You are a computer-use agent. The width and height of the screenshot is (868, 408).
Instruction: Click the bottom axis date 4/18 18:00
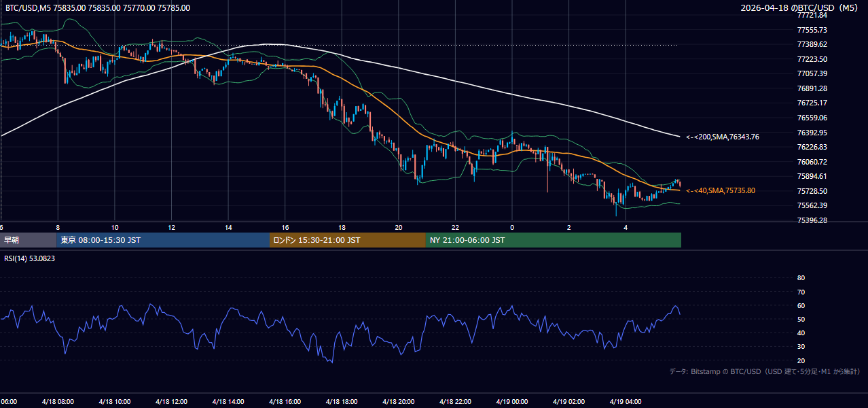click(x=342, y=402)
